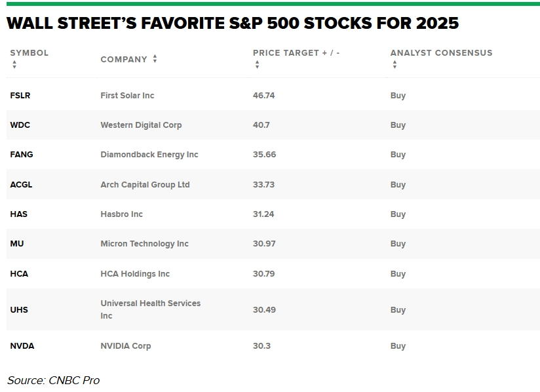Image resolution: width=540 pixels, height=392 pixels.
Task: Click Buy consensus for HCA Holdings
Action: (398, 274)
